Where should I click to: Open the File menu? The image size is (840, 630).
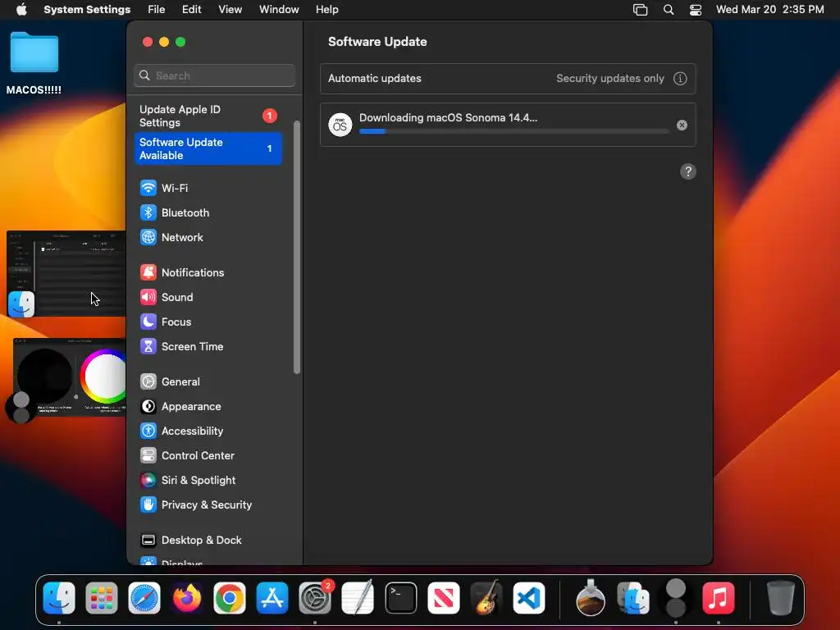click(157, 10)
